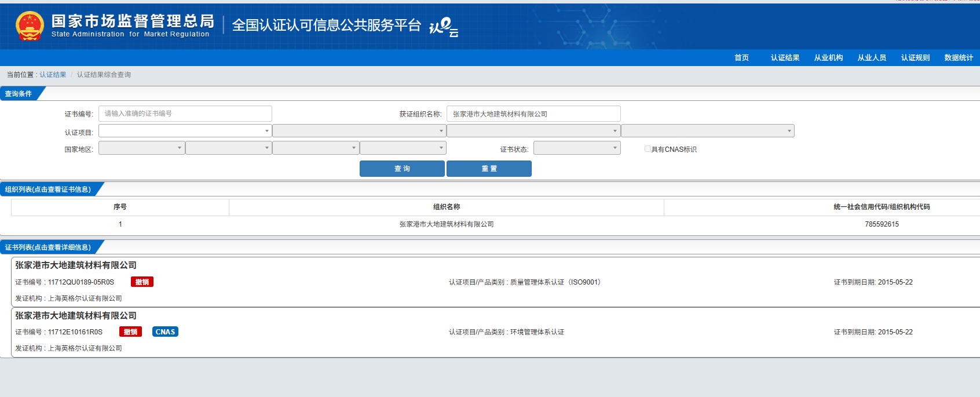Open the 认证规则 navigation item

[915, 58]
